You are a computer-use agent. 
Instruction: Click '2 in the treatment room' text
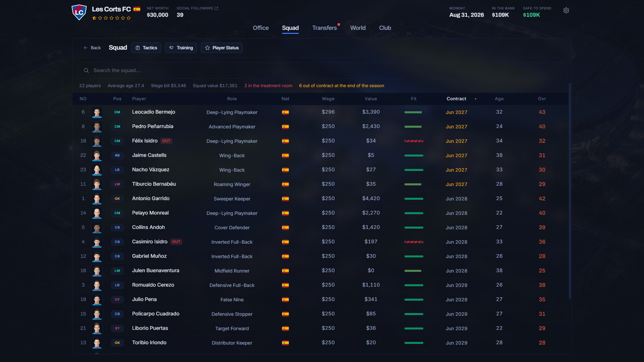268,86
